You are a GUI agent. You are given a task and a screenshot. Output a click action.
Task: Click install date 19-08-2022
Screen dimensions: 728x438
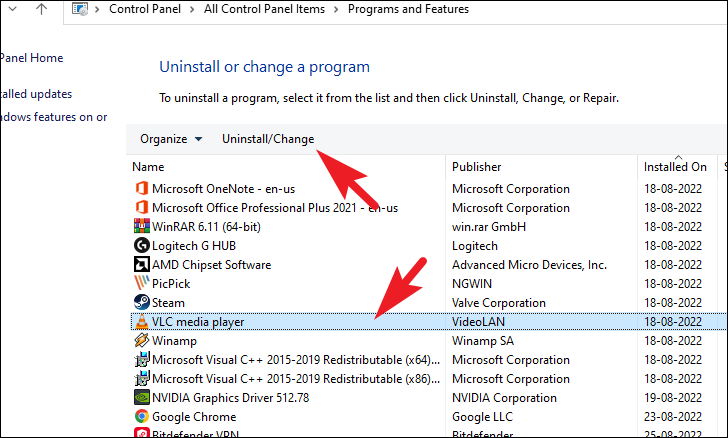click(673, 398)
